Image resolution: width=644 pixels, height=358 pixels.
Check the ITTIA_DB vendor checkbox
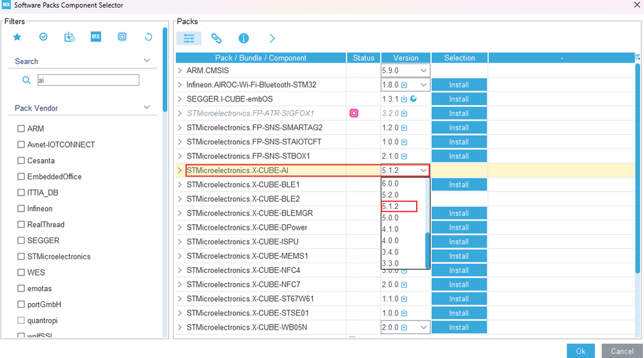21,193
